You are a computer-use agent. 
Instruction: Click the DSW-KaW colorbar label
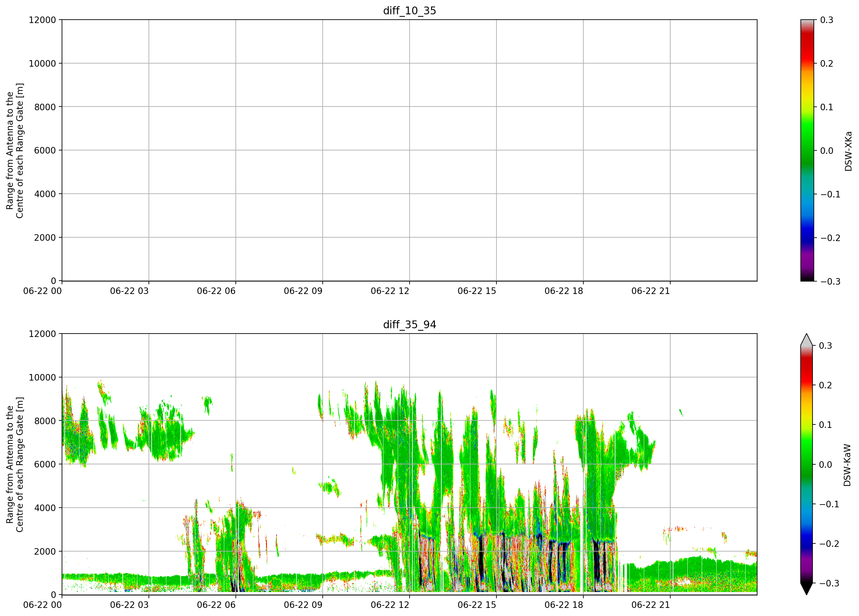[847, 465]
